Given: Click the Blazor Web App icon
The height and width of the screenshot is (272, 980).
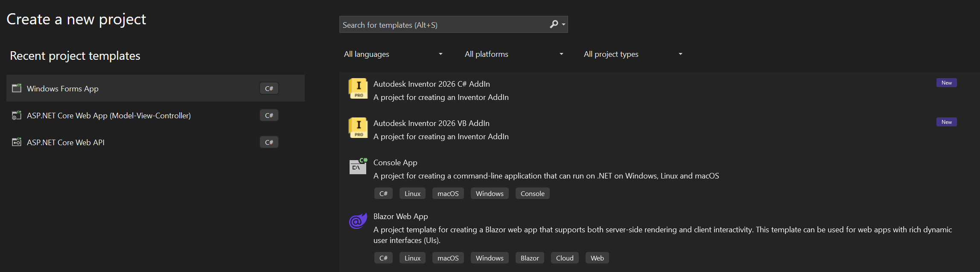Looking at the screenshot, I should [358, 221].
